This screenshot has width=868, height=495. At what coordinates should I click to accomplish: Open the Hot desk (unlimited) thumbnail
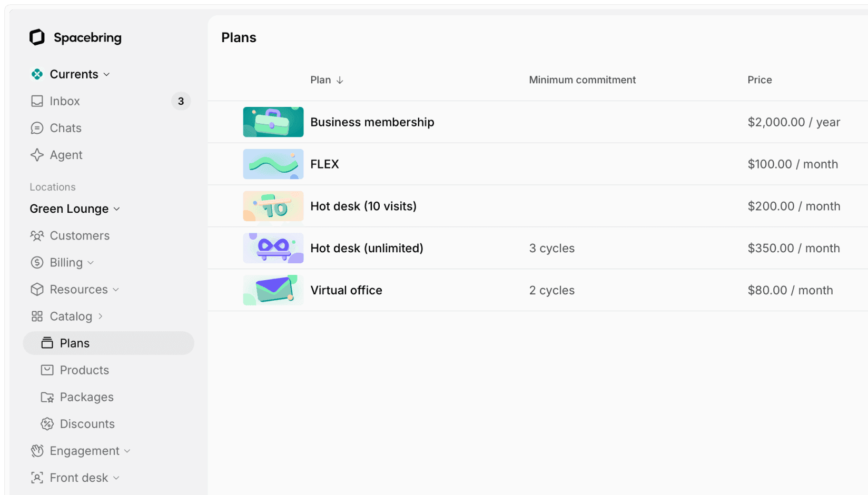tap(273, 248)
